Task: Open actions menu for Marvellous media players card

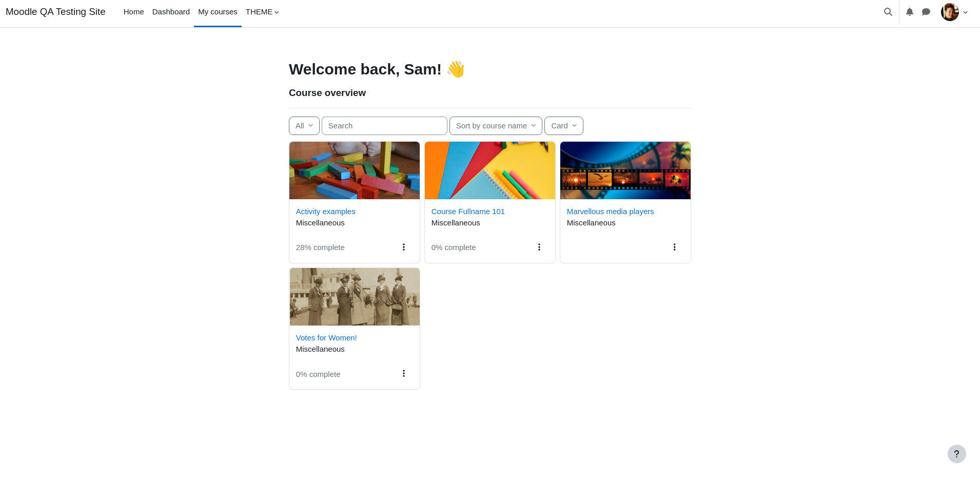Action: tap(675, 247)
